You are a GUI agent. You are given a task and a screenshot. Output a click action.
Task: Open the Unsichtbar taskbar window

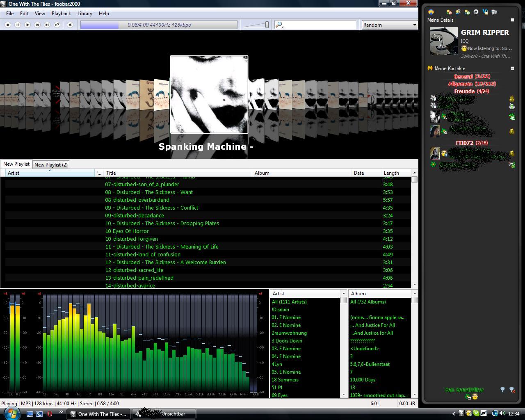tap(164, 414)
